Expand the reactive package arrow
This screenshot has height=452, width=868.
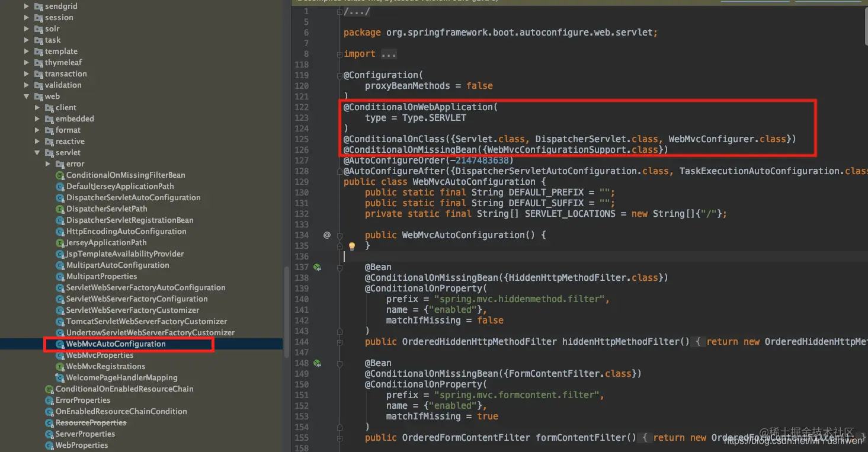[37, 142]
